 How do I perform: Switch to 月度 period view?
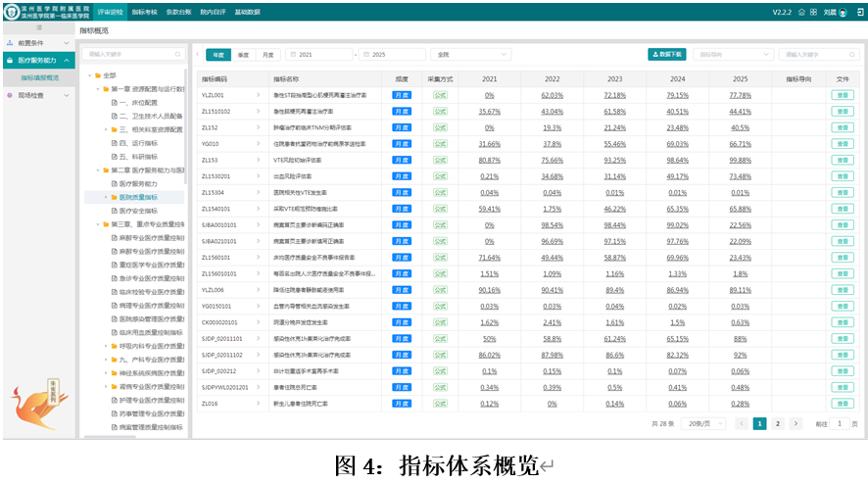(x=267, y=55)
